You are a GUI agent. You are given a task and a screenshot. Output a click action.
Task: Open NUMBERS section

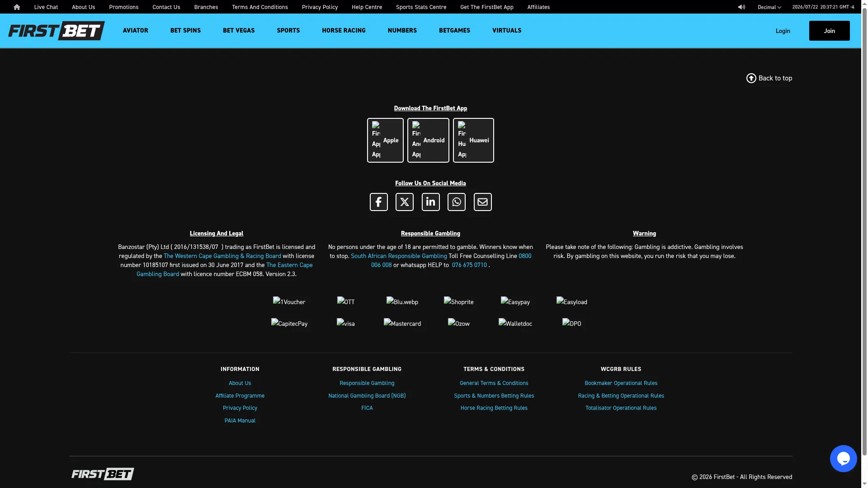tap(402, 31)
